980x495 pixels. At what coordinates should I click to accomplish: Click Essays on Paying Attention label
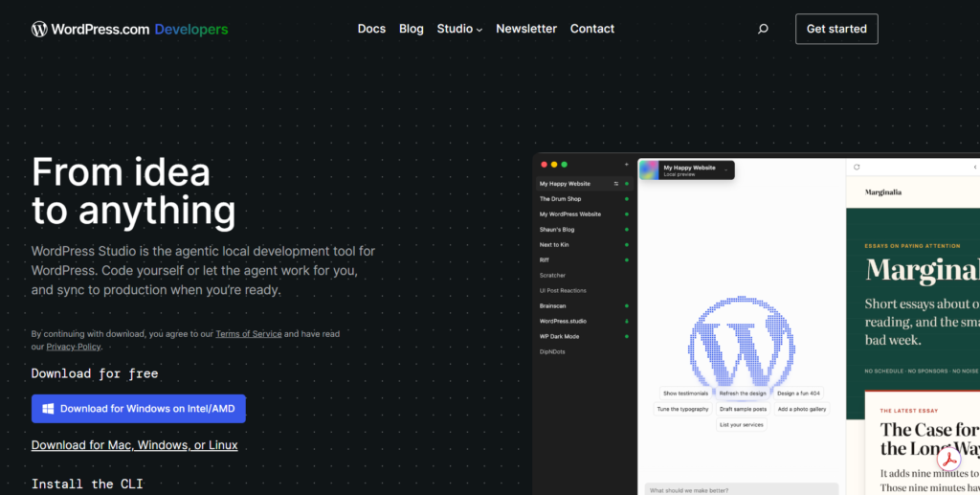912,246
